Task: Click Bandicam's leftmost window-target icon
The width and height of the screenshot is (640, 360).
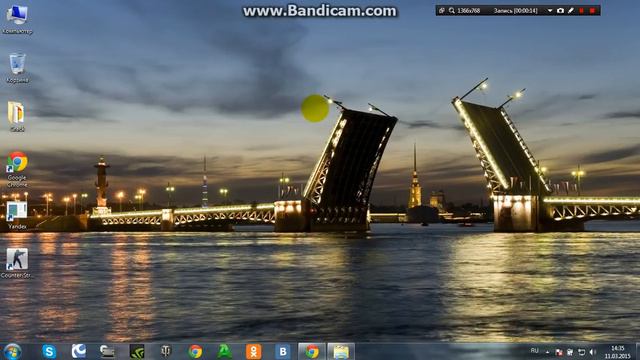Action: pyautogui.click(x=442, y=11)
